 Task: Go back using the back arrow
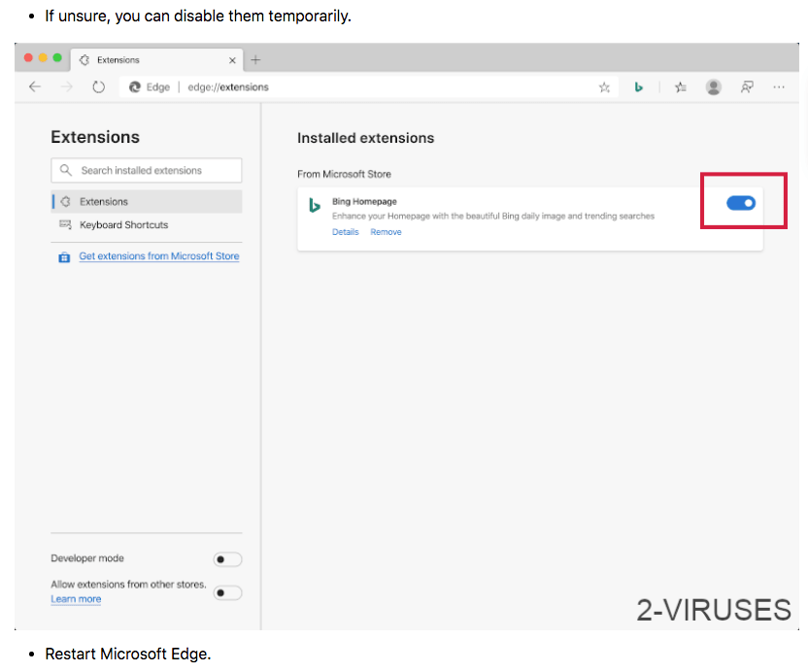point(35,87)
